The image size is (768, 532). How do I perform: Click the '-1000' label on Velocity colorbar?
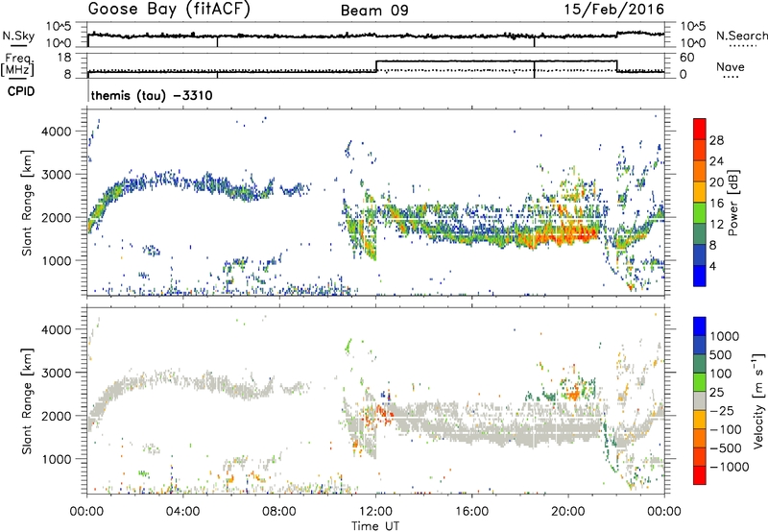pos(730,467)
